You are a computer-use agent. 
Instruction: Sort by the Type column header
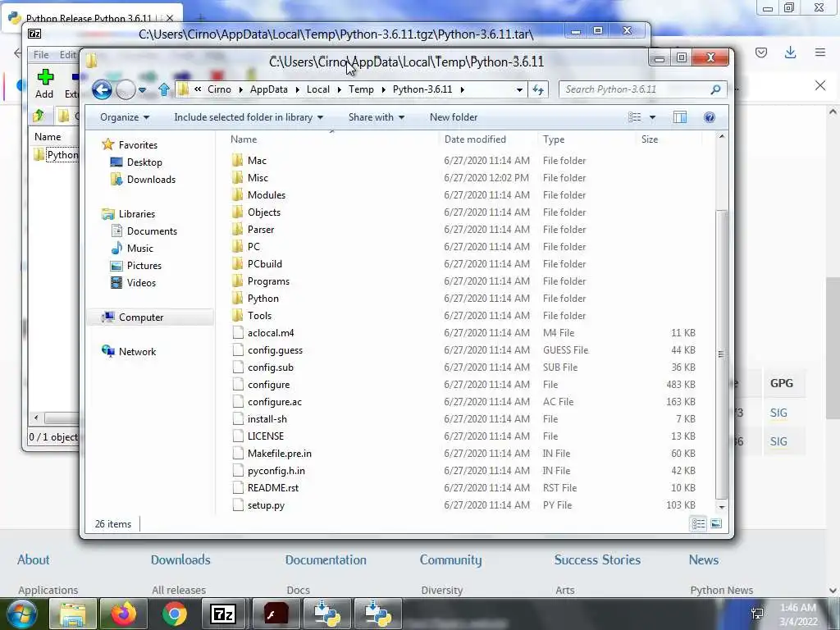coord(554,139)
